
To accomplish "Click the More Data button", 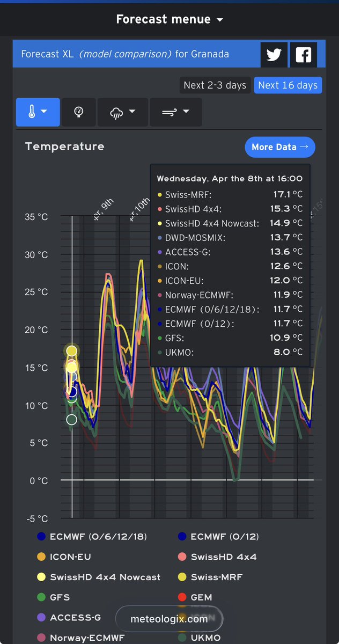I will pyautogui.click(x=280, y=147).
